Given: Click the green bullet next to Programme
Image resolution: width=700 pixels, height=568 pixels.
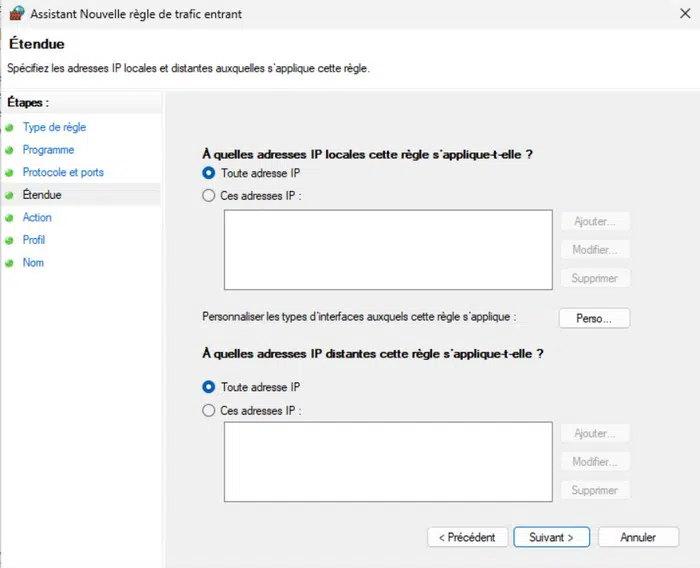Looking at the screenshot, I should coord(9,150).
